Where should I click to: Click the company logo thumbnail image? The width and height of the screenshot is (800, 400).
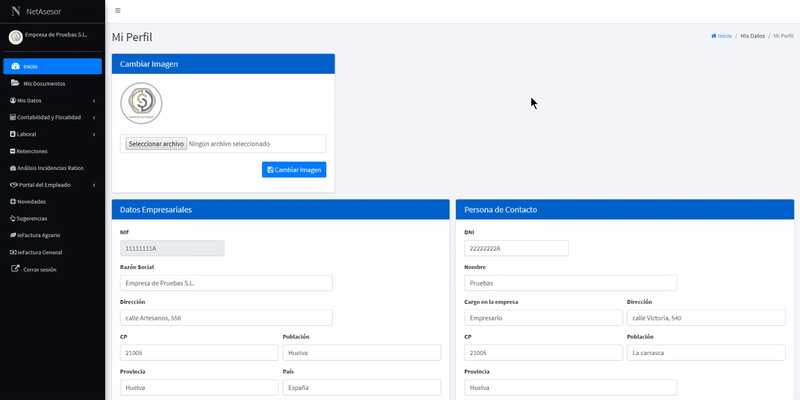click(x=141, y=104)
